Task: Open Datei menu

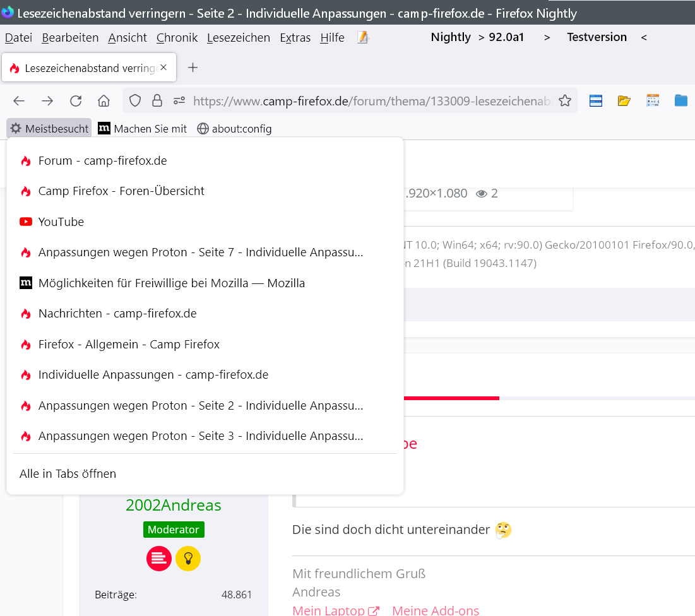Action: (18, 38)
